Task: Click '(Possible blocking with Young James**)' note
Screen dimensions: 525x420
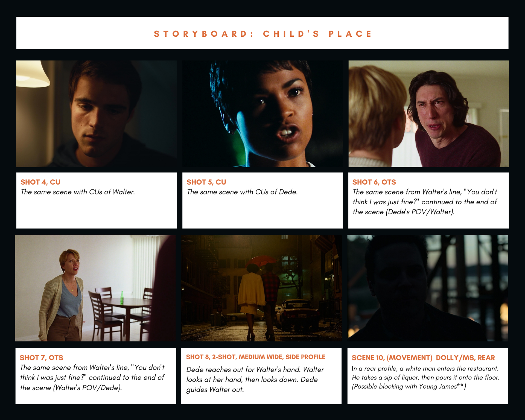Action: (x=409, y=386)
